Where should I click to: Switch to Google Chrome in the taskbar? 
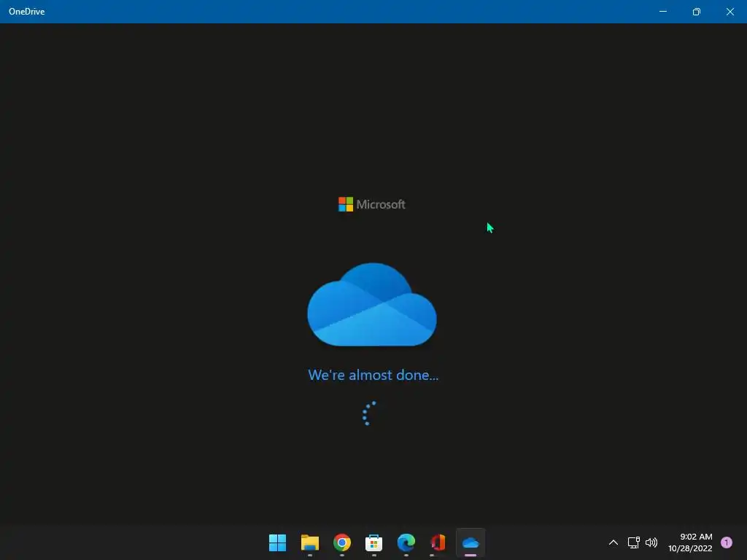pyautogui.click(x=341, y=542)
